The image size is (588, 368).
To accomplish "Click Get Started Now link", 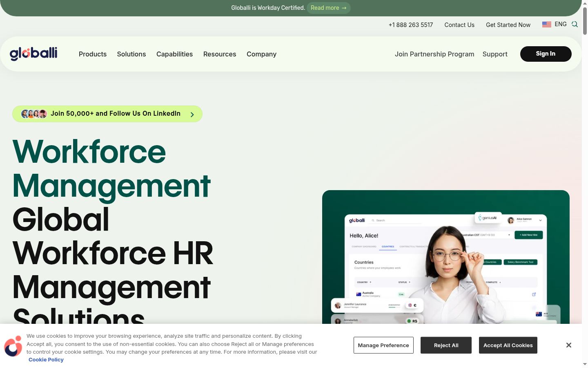I will (508, 25).
